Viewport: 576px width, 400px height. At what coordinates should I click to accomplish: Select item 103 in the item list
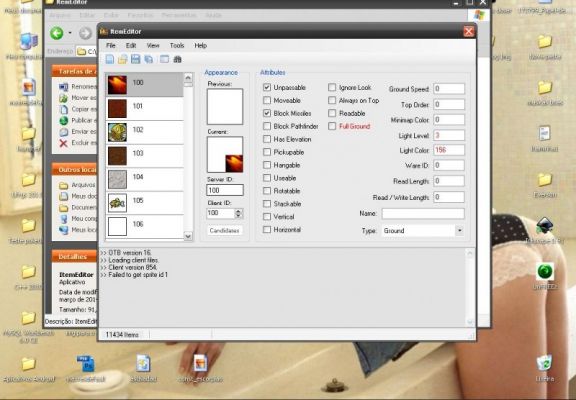tap(144, 156)
